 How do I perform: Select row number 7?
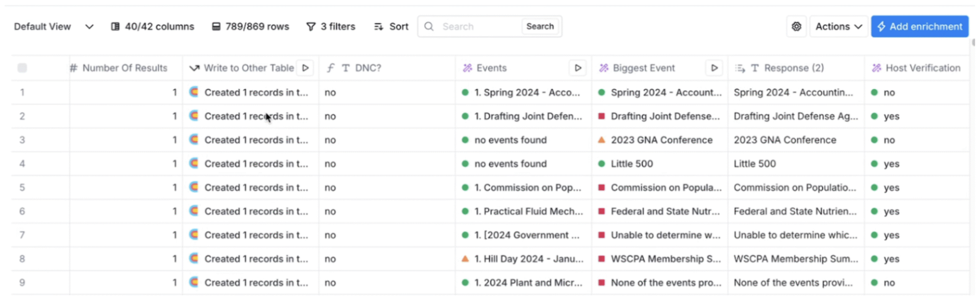22,235
